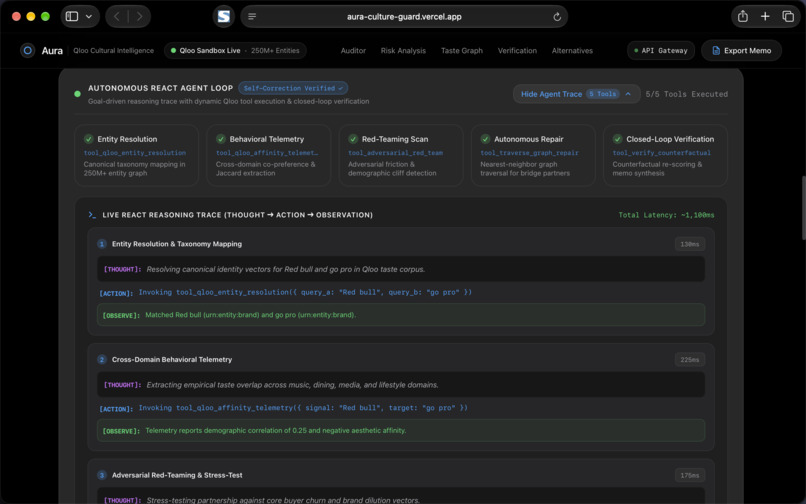Open the reader/page menu icon in address bar
Screen dimensions: 806x504
click(x=252, y=16)
